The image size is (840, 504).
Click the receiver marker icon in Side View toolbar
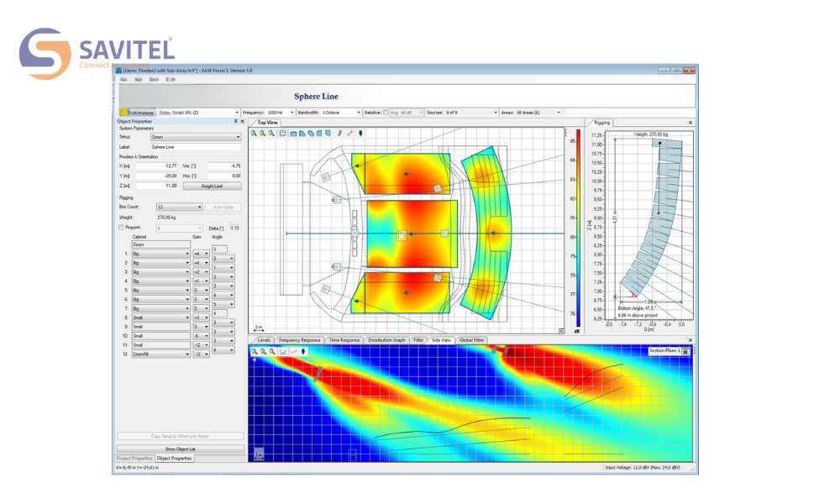coord(303,352)
